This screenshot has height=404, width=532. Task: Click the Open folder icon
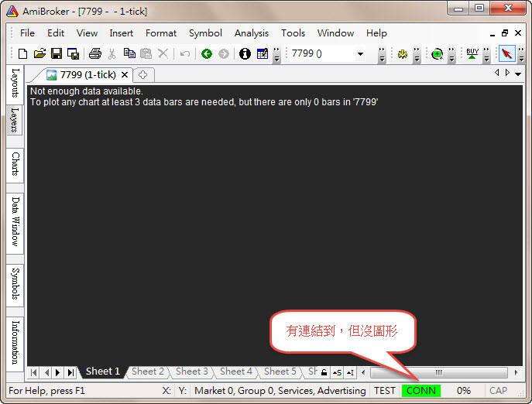pyautogui.click(x=39, y=53)
